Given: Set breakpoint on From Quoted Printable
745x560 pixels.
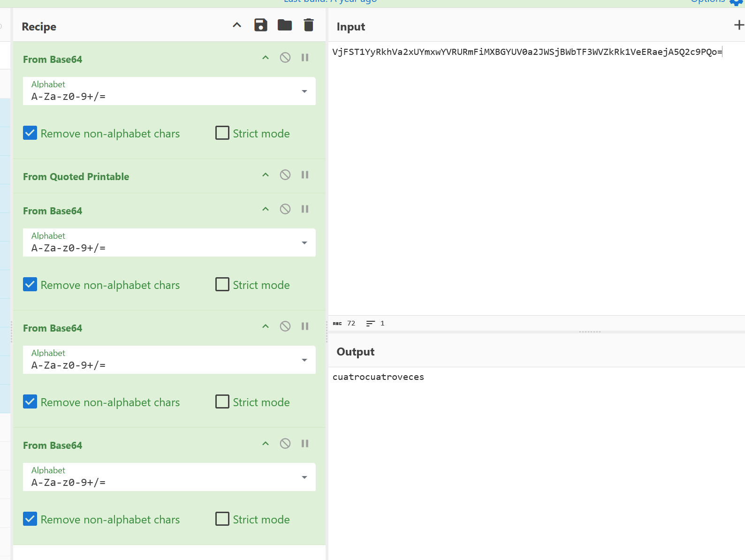Looking at the screenshot, I should click(305, 175).
